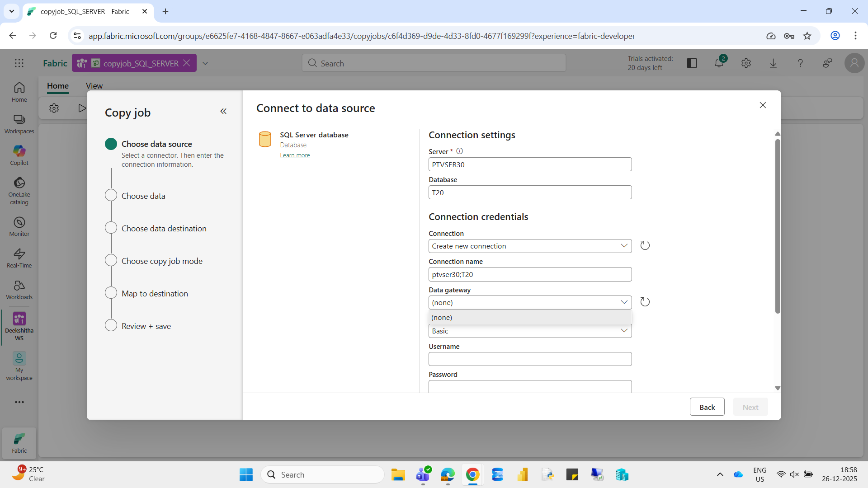Open OneLake catalog

pos(19,191)
